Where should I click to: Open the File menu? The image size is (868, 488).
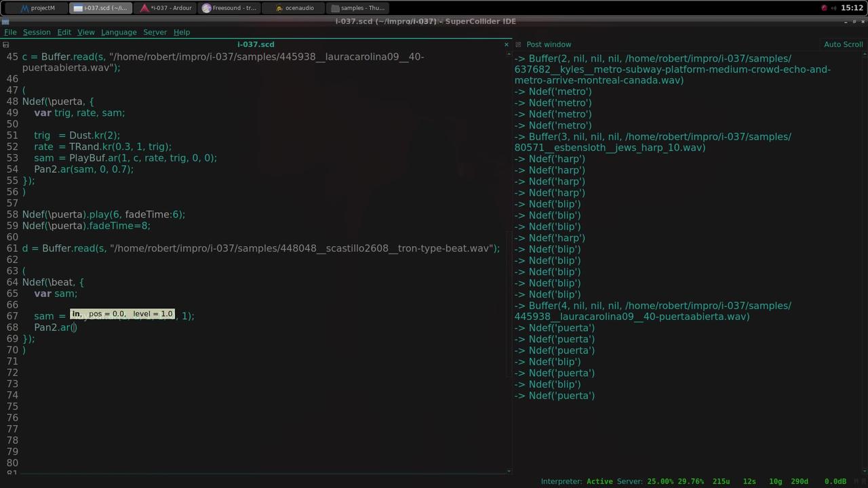click(10, 32)
